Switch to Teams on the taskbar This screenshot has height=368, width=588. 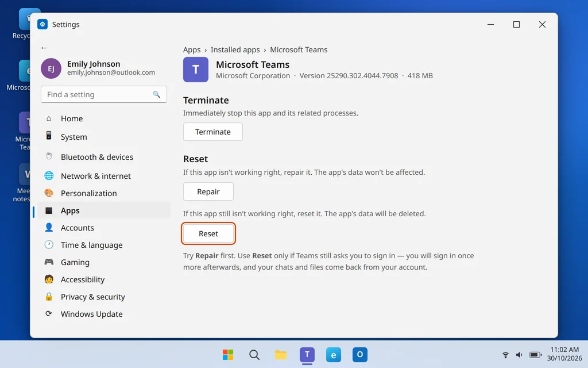[x=307, y=354]
